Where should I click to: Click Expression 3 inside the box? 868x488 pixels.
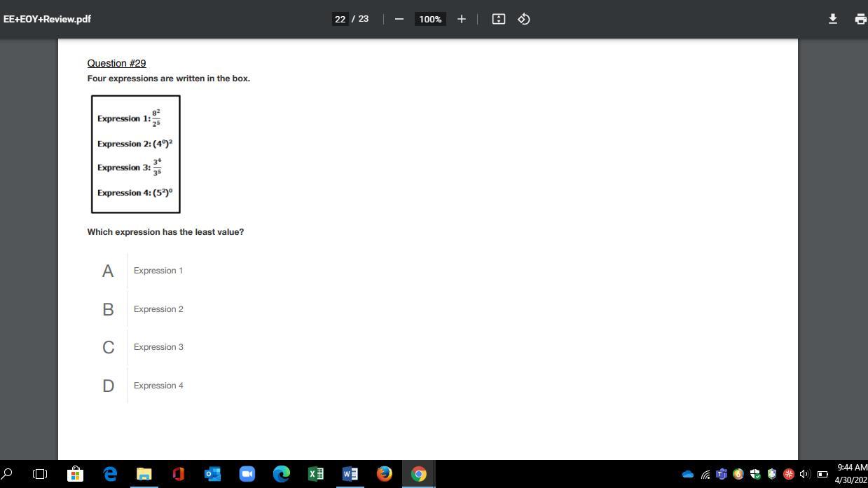[130, 167]
